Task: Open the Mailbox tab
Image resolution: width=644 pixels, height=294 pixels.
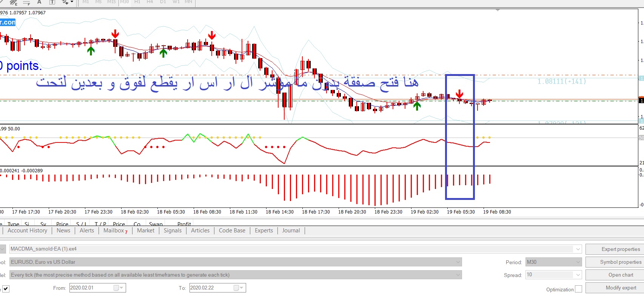Action: click(115, 231)
